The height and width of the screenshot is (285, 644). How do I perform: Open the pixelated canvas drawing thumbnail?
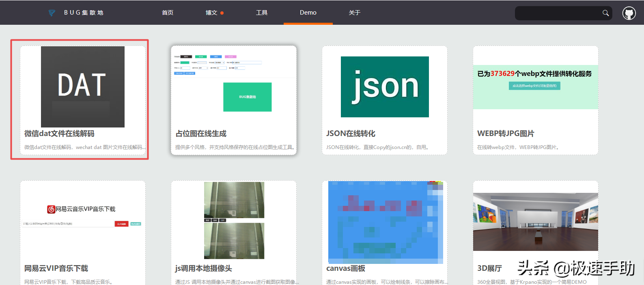point(386,222)
